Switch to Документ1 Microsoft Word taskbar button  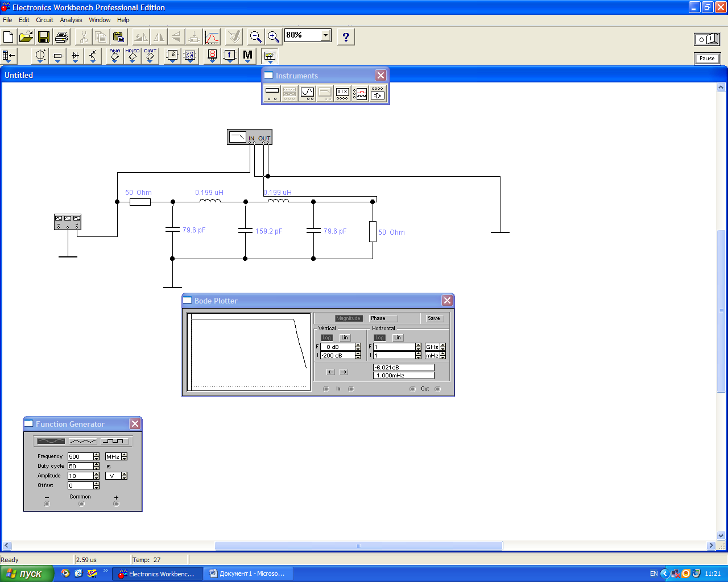point(247,574)
